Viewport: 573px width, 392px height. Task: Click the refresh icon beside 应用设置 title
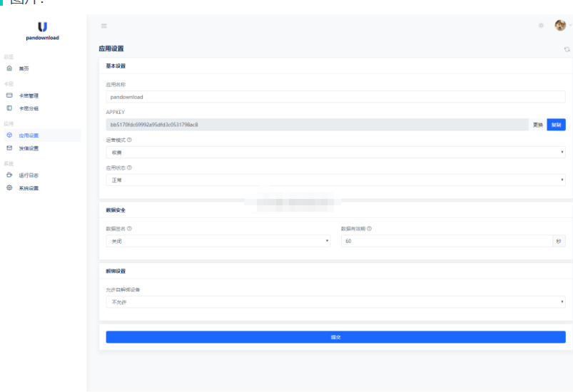coord(567,49)
